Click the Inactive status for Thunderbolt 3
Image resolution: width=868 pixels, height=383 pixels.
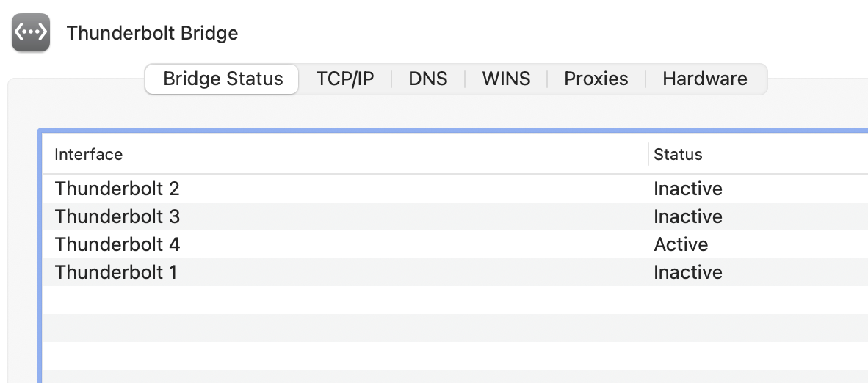click(x=688, y=216)
